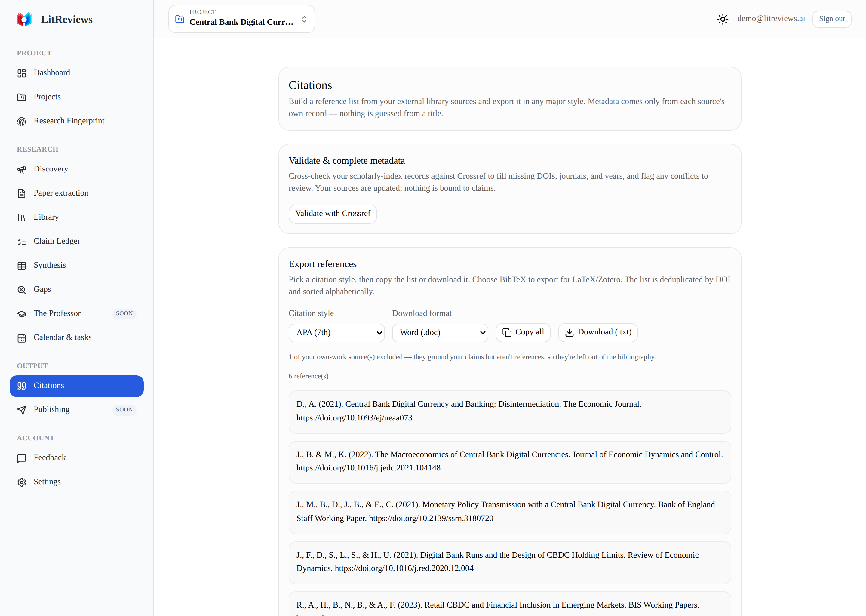
Task: Click the Export references heading
Action: (x=322, y=264)
